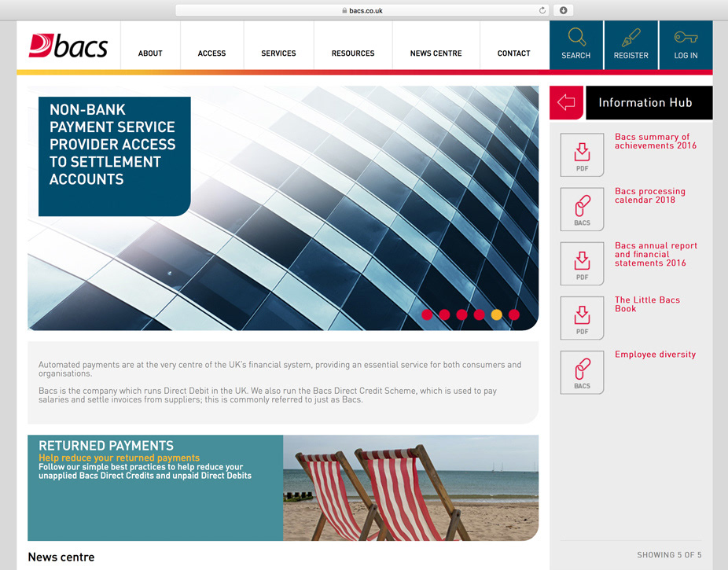Click 'Help reduce your returned payments' text
This screenshot has height=570, width=728.
[x=119, y=458]
